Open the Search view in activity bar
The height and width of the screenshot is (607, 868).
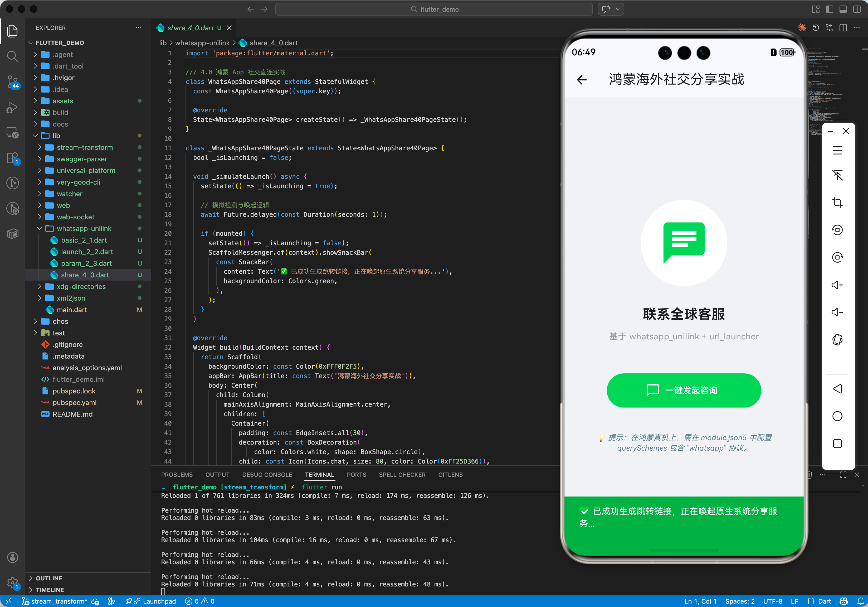click(x=12, y=56)
